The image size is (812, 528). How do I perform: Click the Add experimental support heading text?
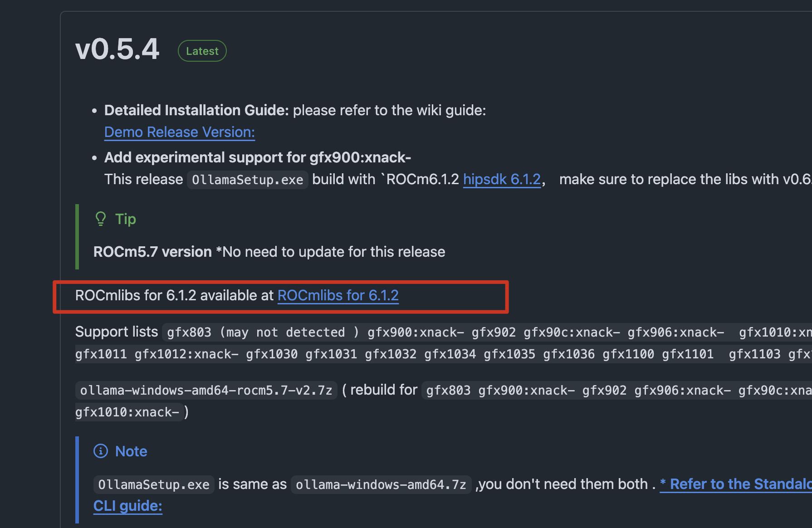point(258,157)
